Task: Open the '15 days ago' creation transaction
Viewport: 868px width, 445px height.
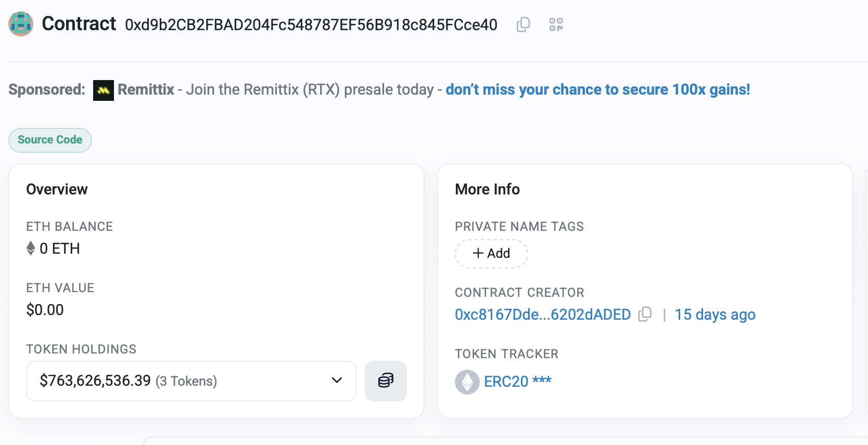Action: coord(714,315)
